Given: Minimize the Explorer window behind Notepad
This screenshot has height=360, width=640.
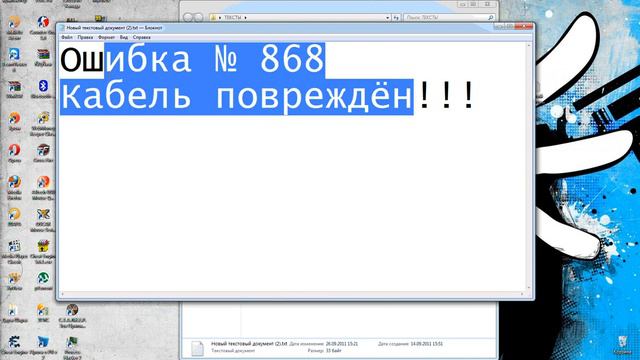Looking at the screenshot, I should [462, 4].
